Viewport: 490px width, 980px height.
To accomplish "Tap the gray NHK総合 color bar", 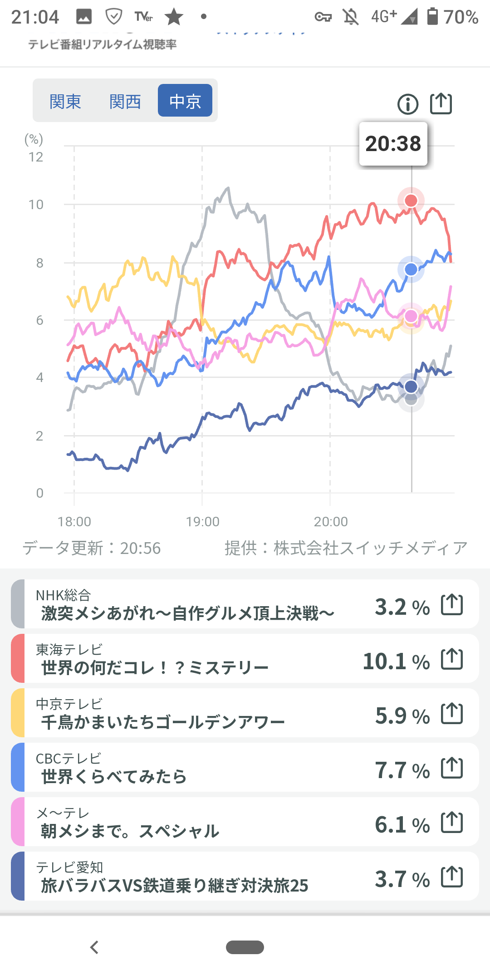I will (18, 604).
